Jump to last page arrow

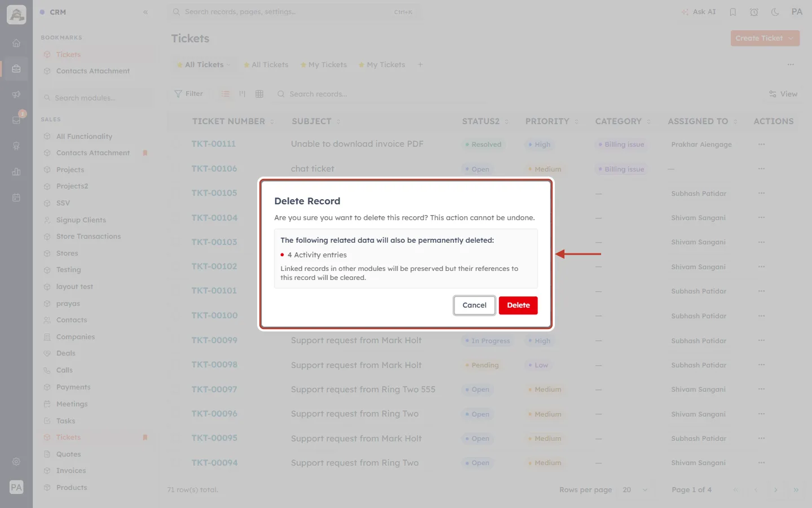(796, 490)
